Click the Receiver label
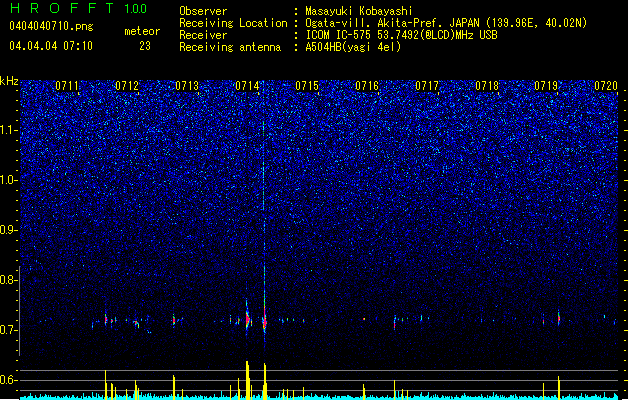The image size is (629, 400). click(203, 35)
